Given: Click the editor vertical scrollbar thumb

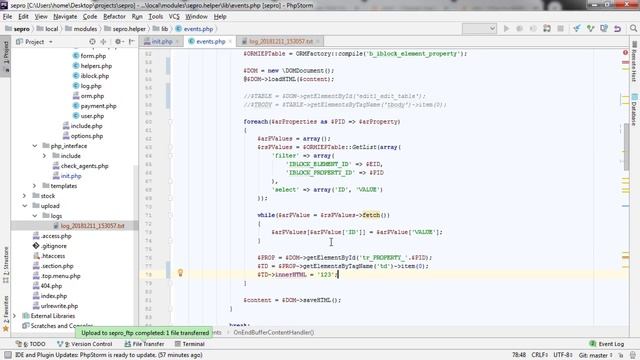Looking at the screenshot, I should pyautogui.click(x=626, y=147).
